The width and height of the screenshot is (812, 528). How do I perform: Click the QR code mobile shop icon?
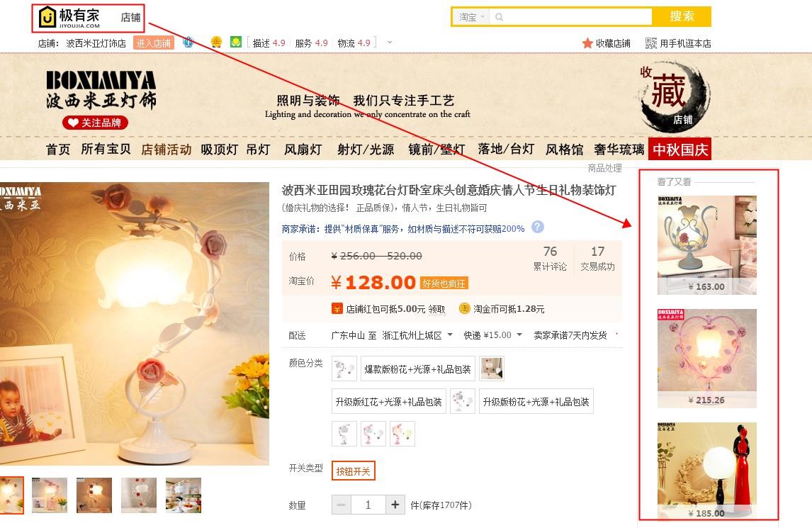click(651, 43)
